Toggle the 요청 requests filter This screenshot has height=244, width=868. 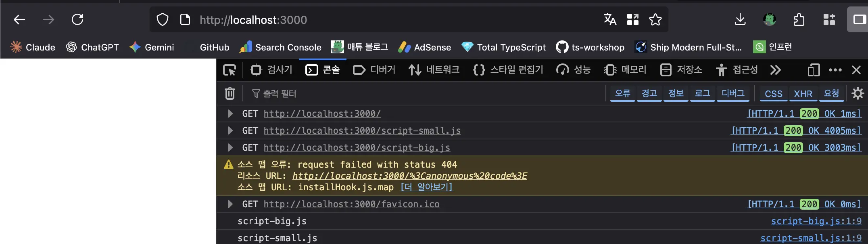[x=831, y=93]
